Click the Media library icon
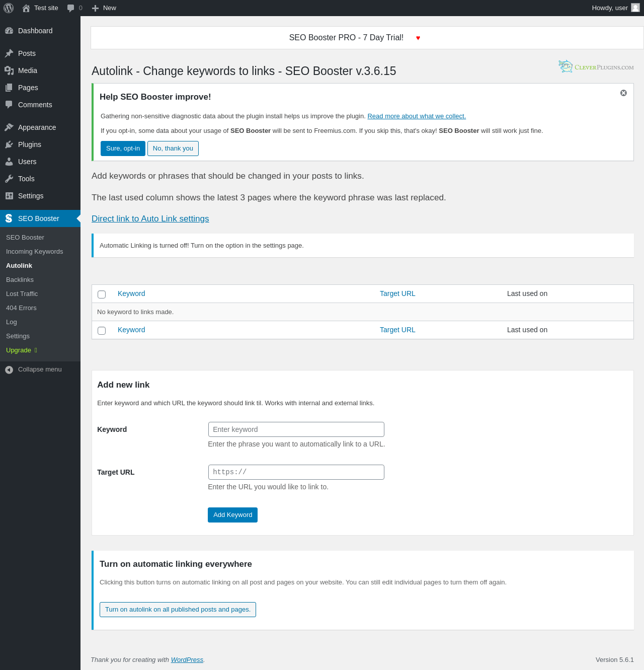Screen dimensions: 644x670 click(9, 70)
